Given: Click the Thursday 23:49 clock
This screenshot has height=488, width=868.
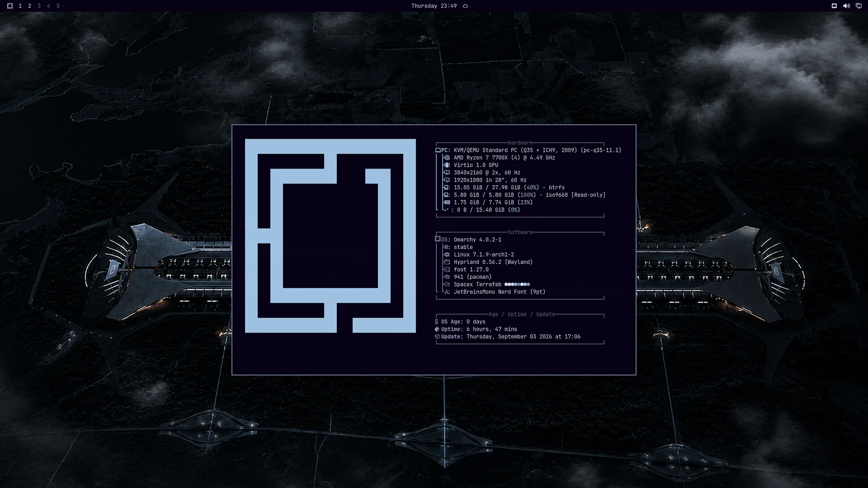Looking at the screenshot, I should click(434, 6).
